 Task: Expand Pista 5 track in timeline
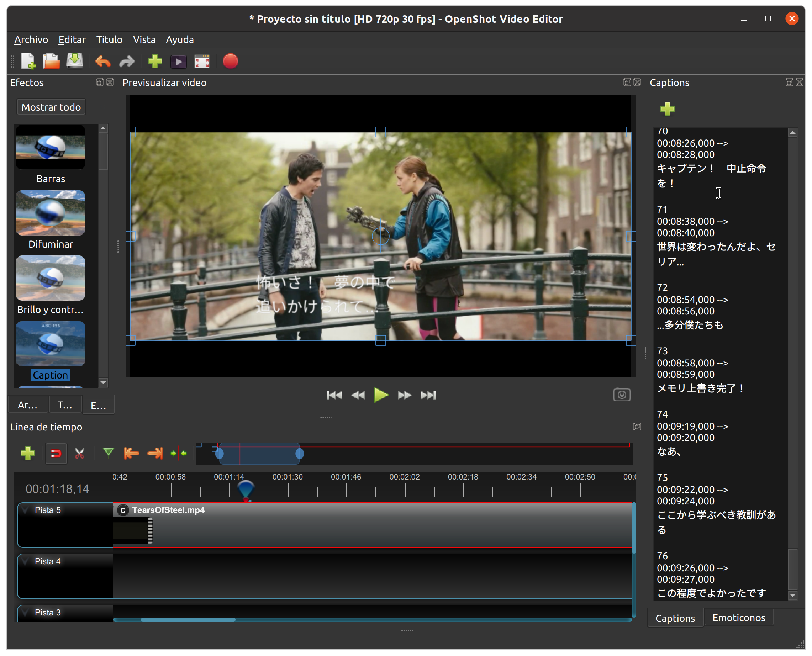pos(25,509)
